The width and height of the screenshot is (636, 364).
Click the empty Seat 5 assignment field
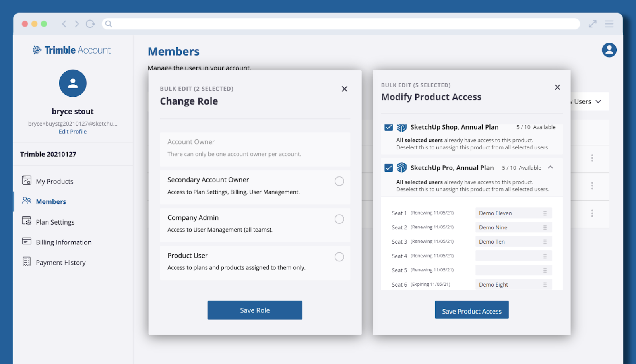click(x=514, y=271)
